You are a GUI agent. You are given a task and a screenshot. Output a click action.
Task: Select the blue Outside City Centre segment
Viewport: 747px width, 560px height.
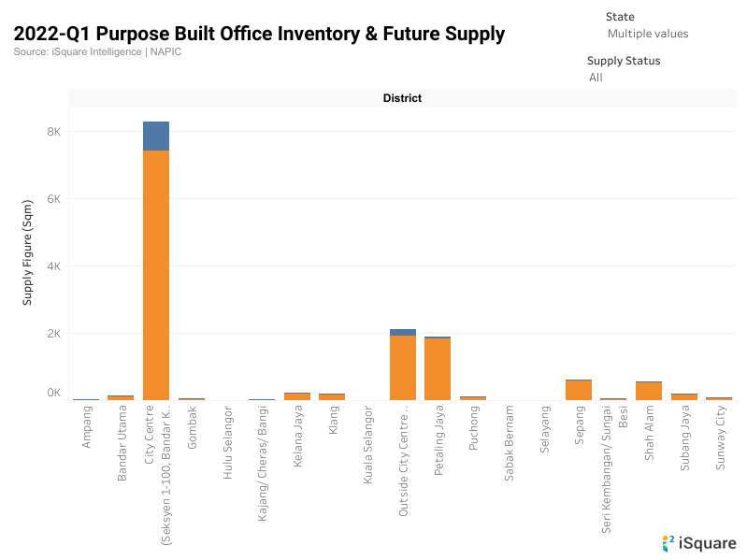tap(403, 332)
